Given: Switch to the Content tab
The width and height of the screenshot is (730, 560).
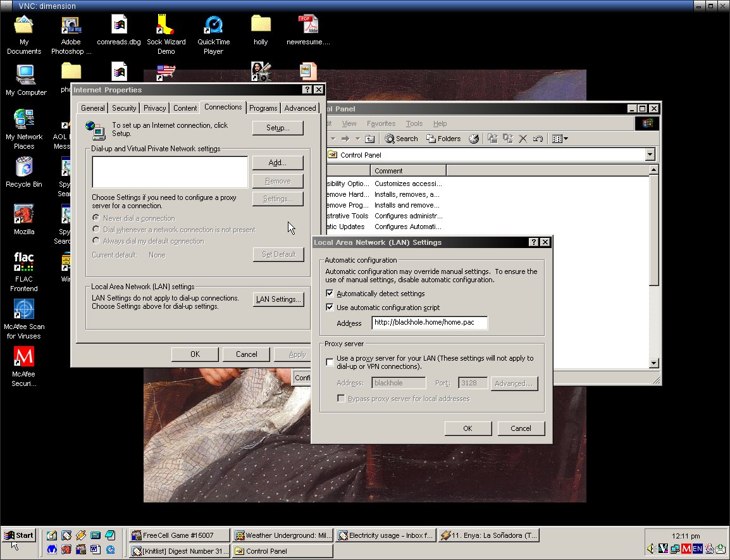Looking at the screenshot, I should click(185, 108).
